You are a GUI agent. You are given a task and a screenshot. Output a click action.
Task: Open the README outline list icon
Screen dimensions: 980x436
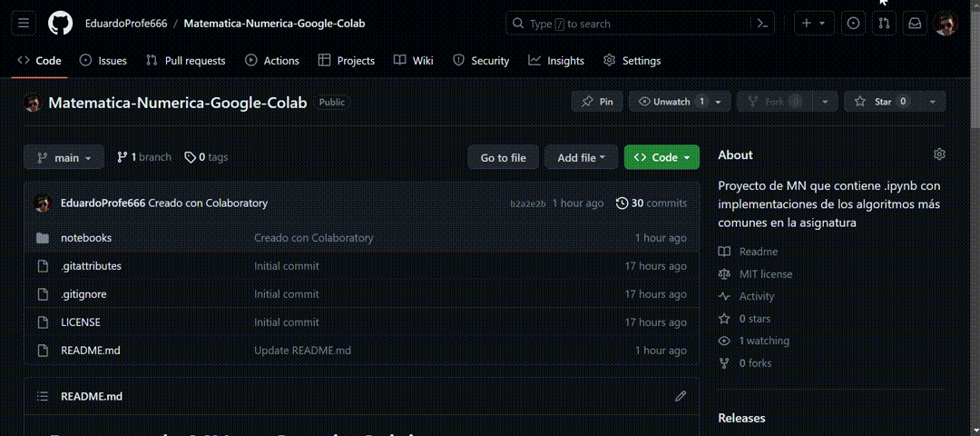[x=43, y=396]
